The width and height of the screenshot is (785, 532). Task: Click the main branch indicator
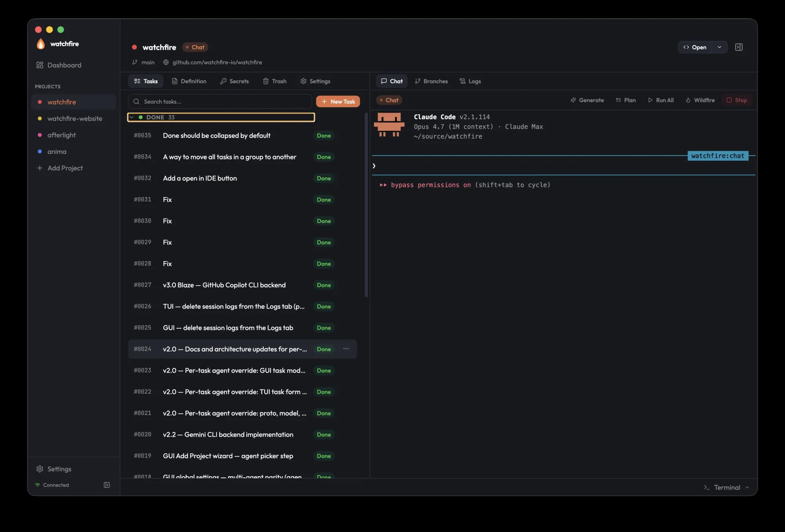point(144,62)
